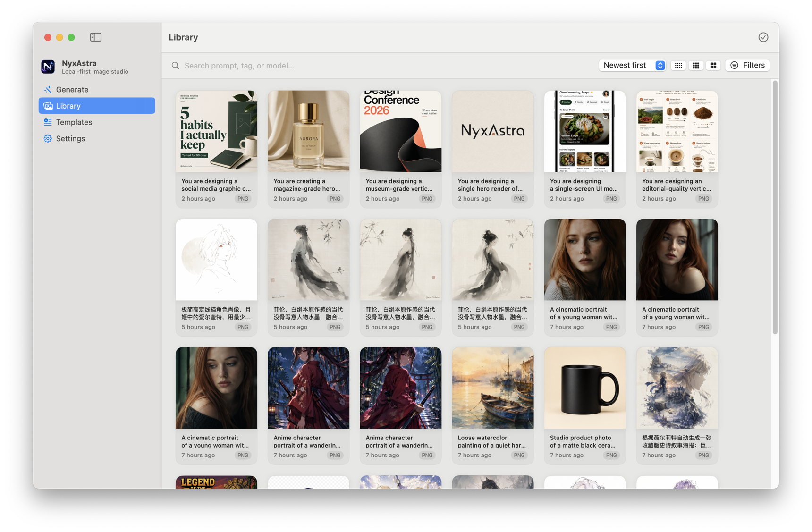Click '7 hours ago' under the black mug
812x532 pixels.
point(567,456)
